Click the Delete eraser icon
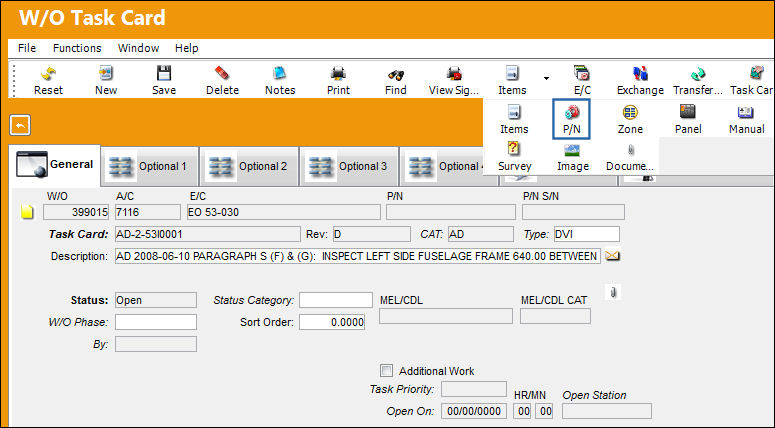Viewport: 775px width, 428px height. (222, 80)
